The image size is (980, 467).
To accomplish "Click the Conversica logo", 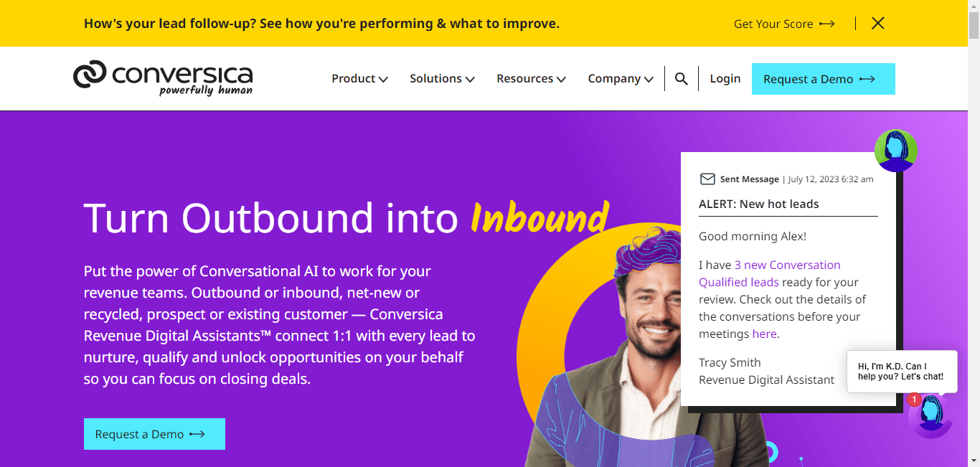I will [162, 79].
